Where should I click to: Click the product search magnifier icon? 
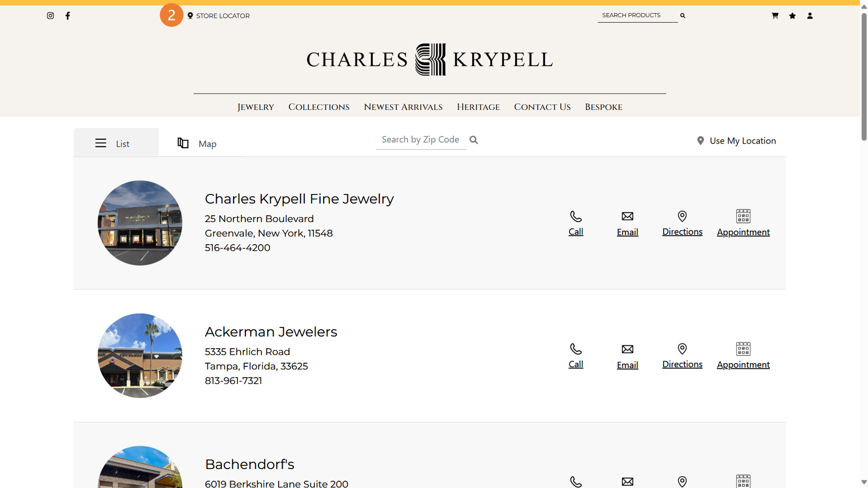(x=683, y=16)
